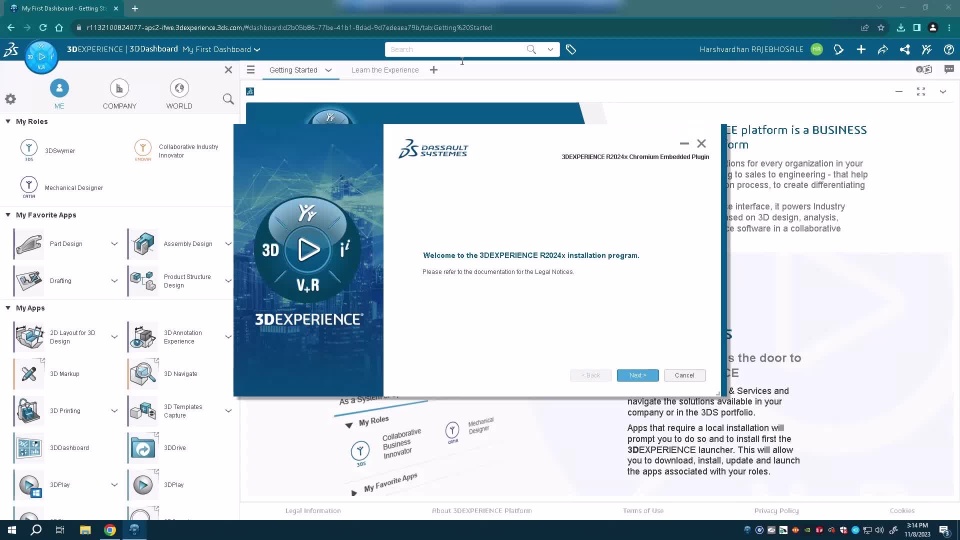Open File Explorer from the taskbar
This screenshot has width=960, height=540.
[85, 530]
